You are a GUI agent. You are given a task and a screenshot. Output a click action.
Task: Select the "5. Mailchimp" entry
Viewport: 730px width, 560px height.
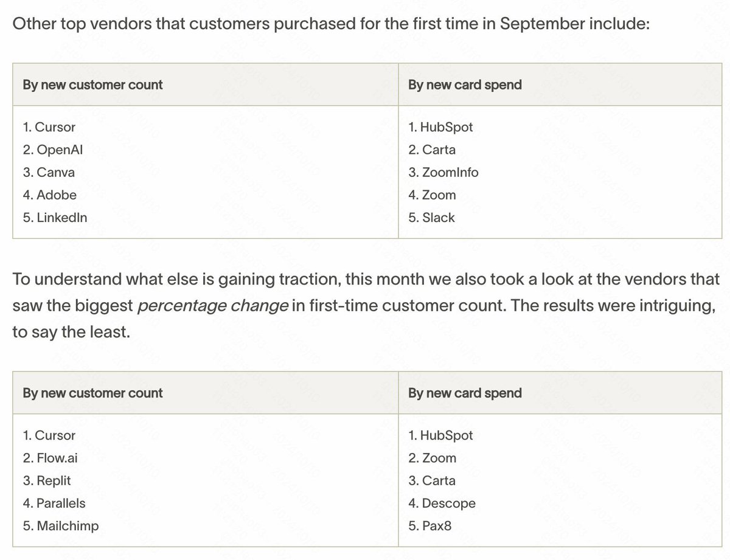60,526
